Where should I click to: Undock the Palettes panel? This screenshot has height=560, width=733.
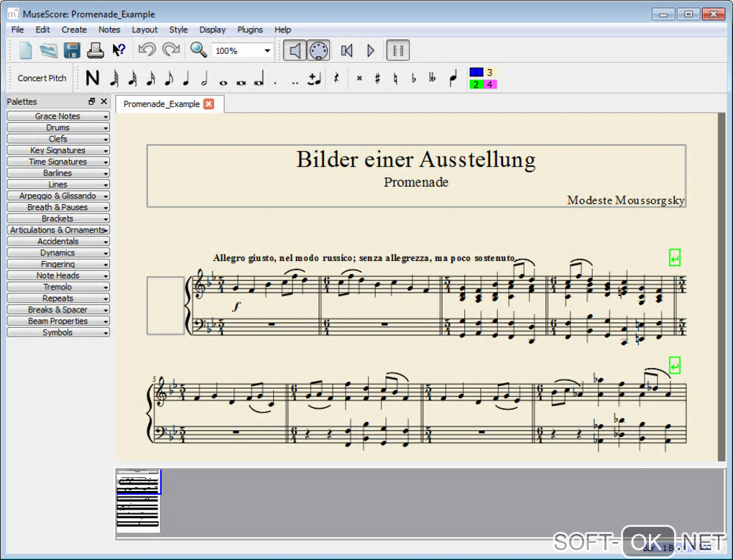point(92,101)
